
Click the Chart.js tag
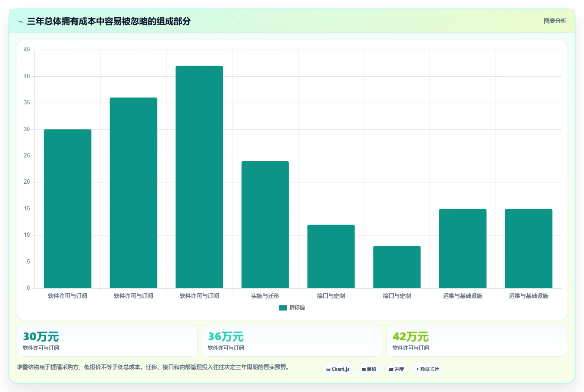(x=338, y=369)
